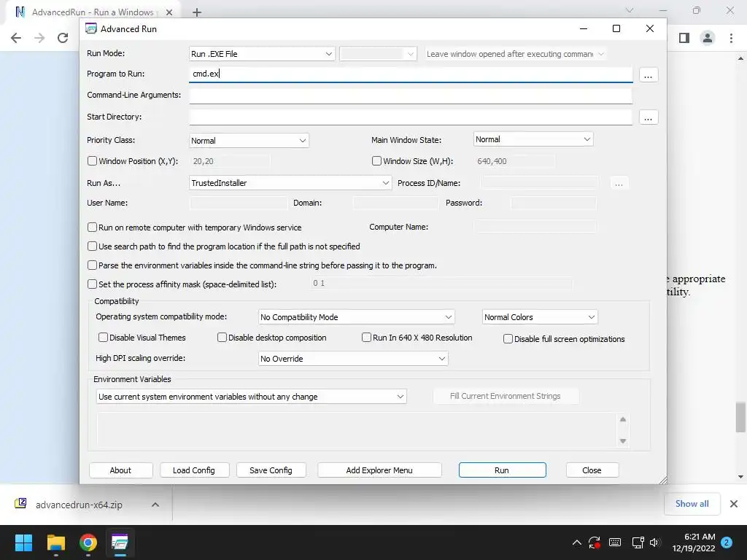Click the Close button
747x560 pixels.
click(592, 470)
